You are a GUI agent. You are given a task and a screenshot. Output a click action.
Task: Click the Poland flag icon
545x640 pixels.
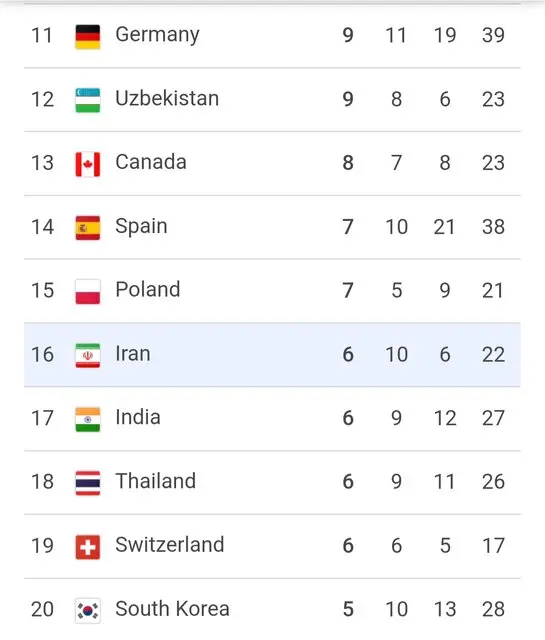coord(87,291)
